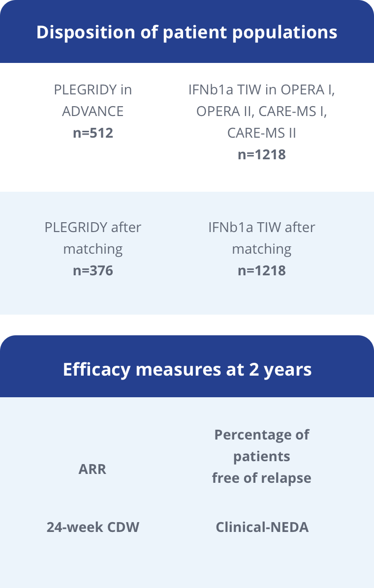Click the n=512 patient count
This screenshot has width=374, height=588.
pos(93,133)
